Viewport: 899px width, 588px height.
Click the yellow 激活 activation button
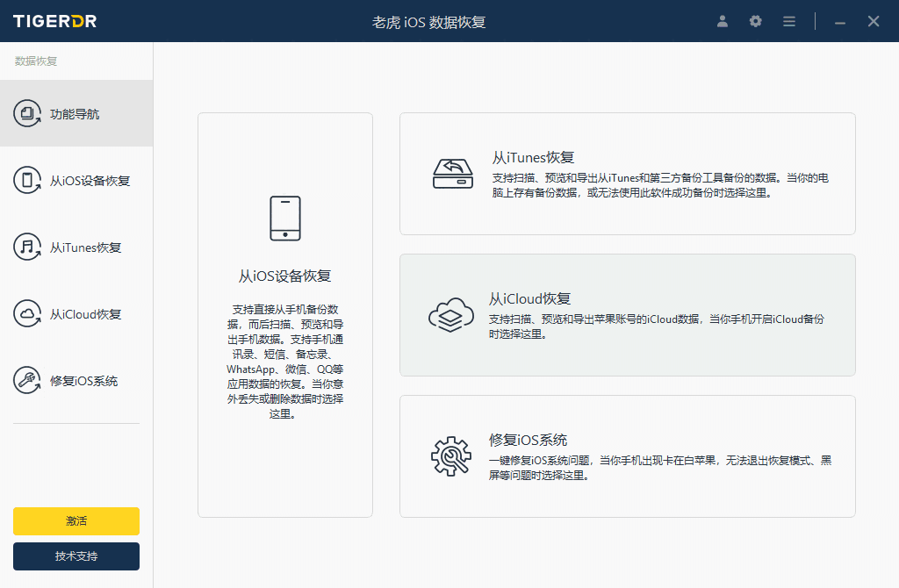click(x=76, y=521)
